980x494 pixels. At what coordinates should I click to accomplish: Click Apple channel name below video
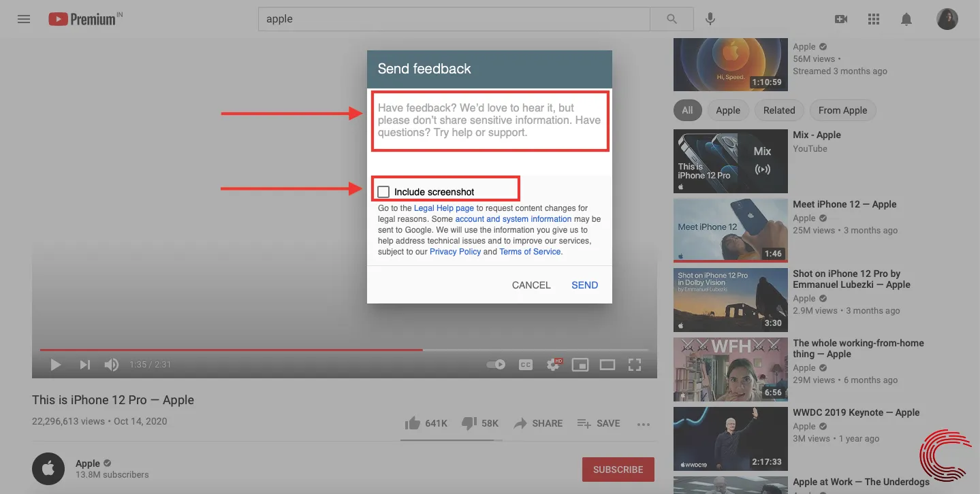tap(88, 463)
